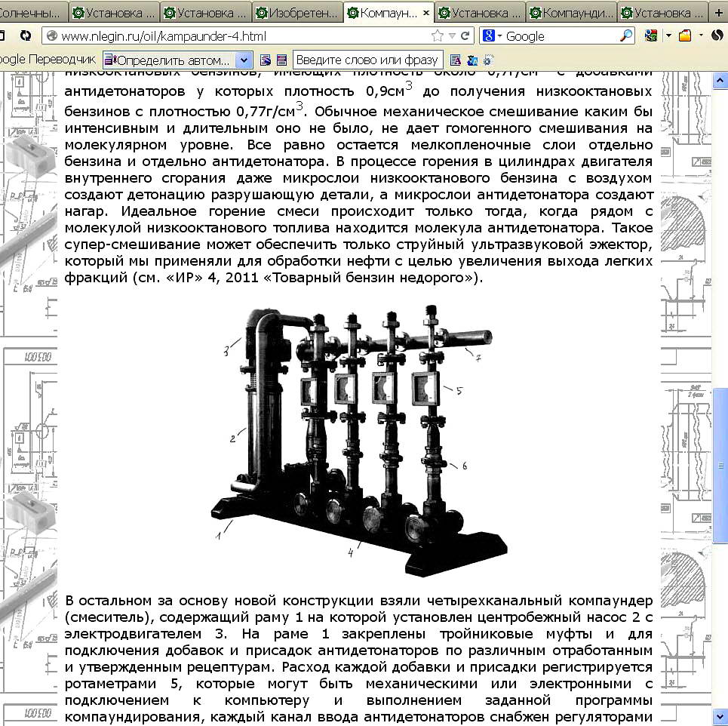Click the page scrollbar up arrow

tap(720, 81)
